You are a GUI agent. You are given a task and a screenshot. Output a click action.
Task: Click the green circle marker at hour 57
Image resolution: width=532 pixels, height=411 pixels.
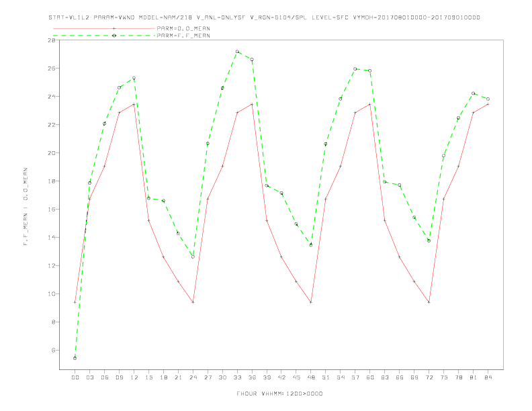pos(355,69)
